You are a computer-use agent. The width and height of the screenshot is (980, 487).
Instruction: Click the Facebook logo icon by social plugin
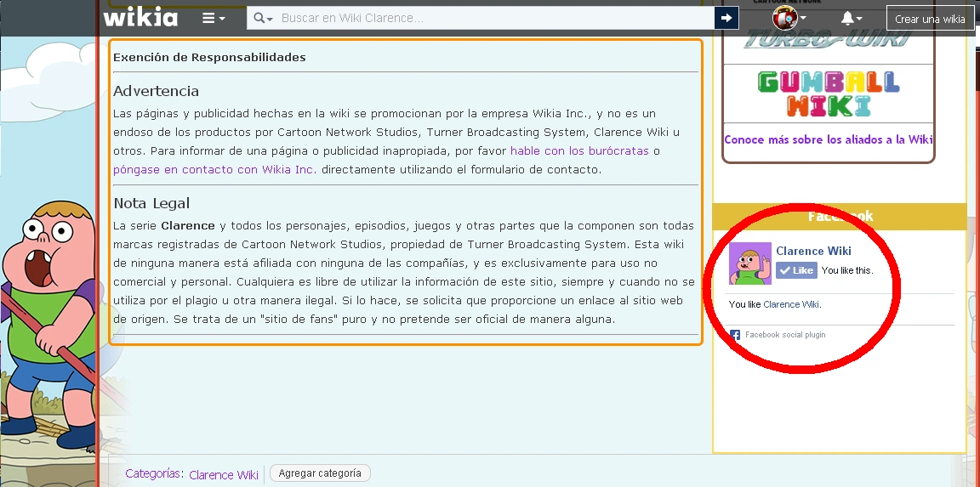735,335
